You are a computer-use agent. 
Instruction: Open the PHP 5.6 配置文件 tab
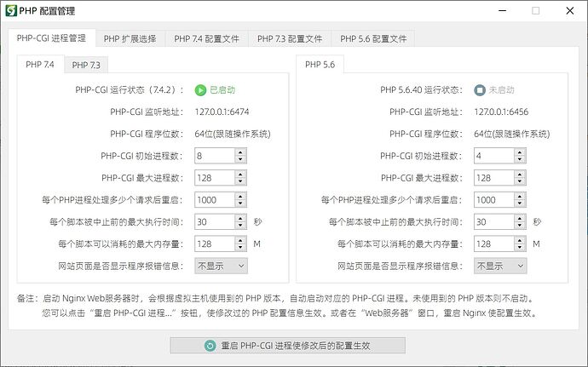click(x=373, y=38)
